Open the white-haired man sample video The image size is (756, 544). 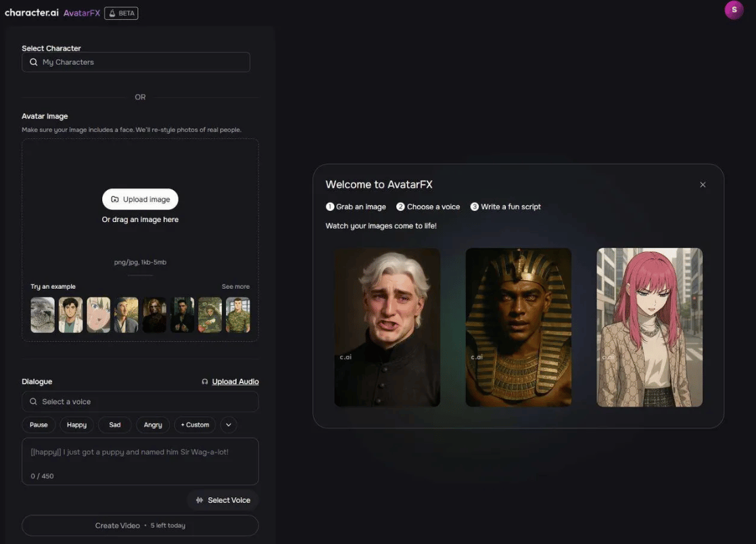click(387, 327)
